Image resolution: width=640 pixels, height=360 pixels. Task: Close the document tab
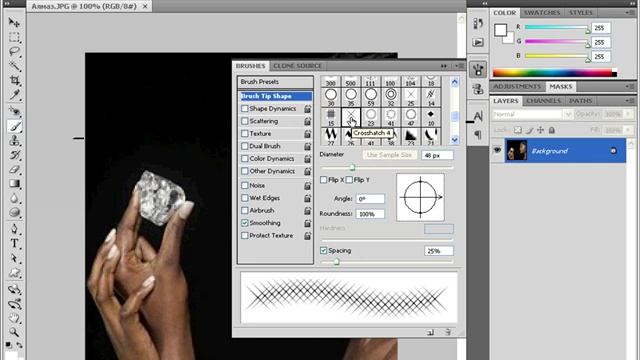point(145,6)
